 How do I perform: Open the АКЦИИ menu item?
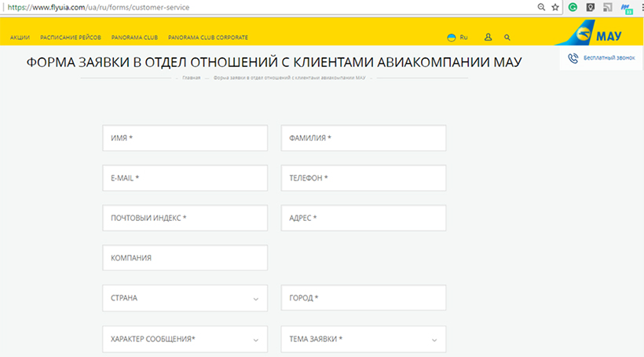(20, 38)
